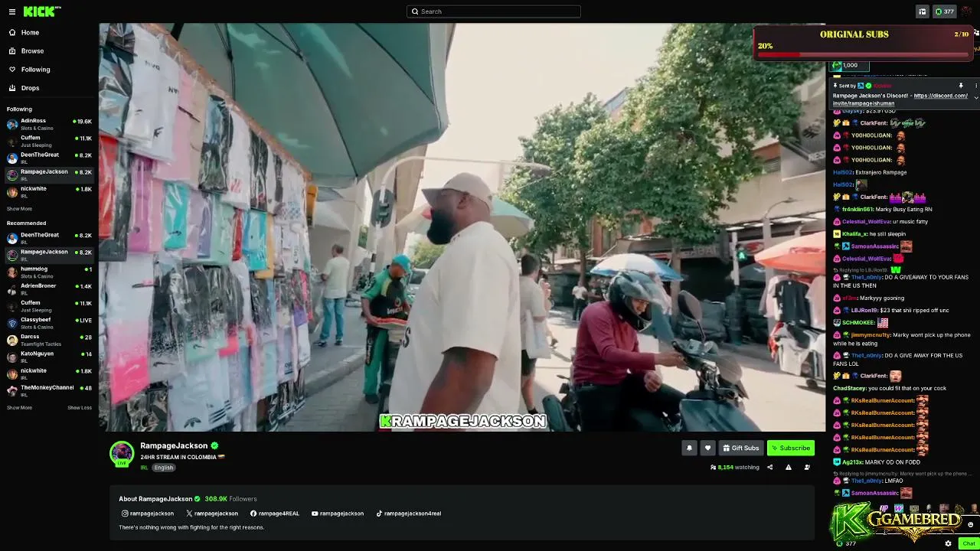Open the chat emoji picker smiley icon
This screenshot has height=551, width=980.
(x=971, y=525)
